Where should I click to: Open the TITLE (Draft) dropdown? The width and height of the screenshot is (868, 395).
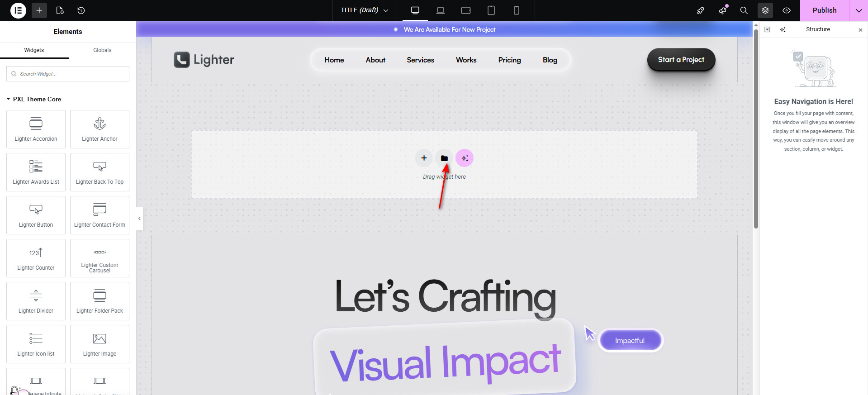tap(365, 10)
